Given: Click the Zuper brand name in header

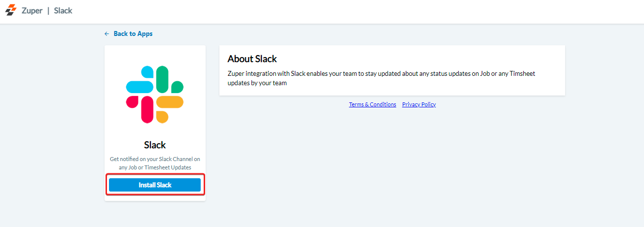Looking at the screenshot, I should pos(32,10).
